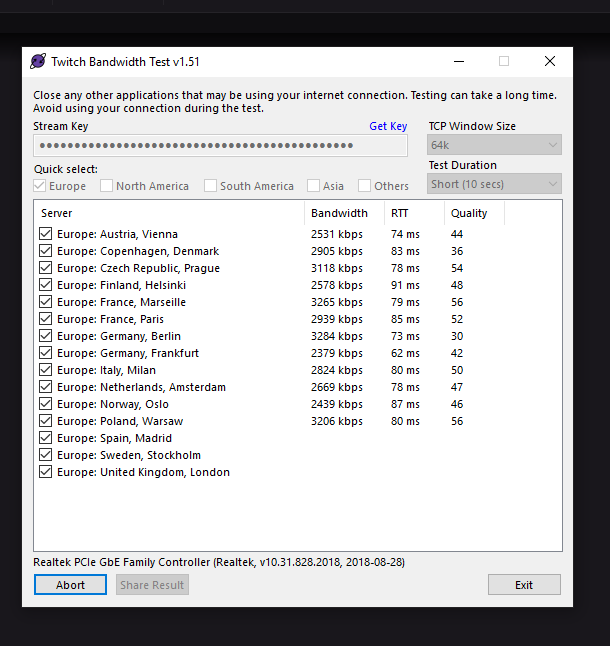
Task: Click the Quality value 30 for Berlin
Action: (x=457, y=336)
